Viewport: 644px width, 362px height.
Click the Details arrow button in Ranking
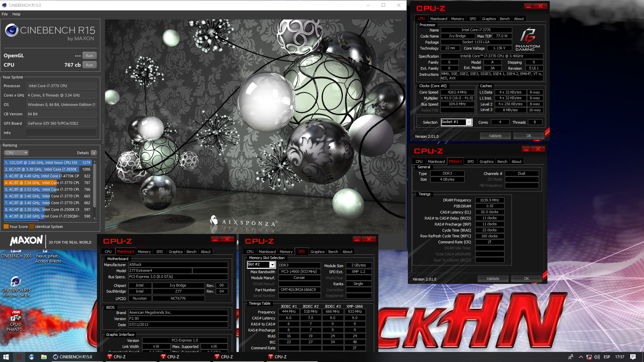point(94,153)
